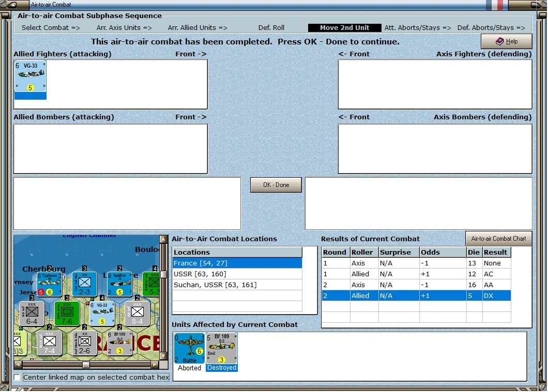
Task: Click the map's horizontal scrollbar thumb
Action: point(86,365)
